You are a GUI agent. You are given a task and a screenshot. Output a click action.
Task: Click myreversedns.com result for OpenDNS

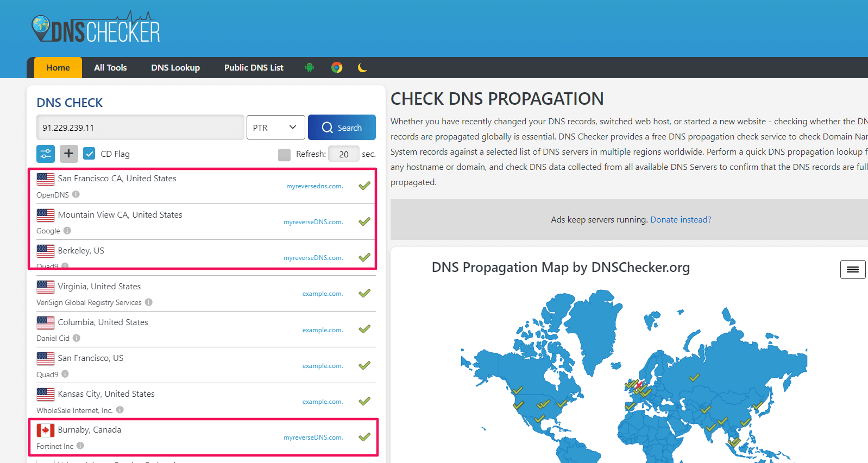click(315, 186)
